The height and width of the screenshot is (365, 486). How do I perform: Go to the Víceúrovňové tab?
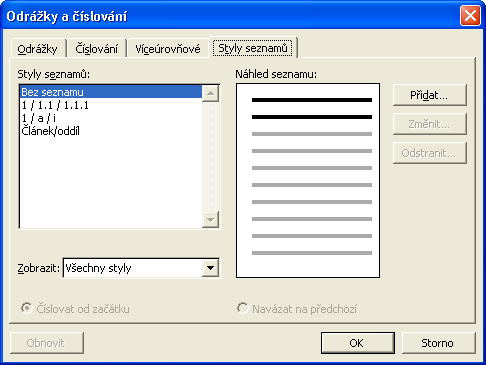coord(168,49)
